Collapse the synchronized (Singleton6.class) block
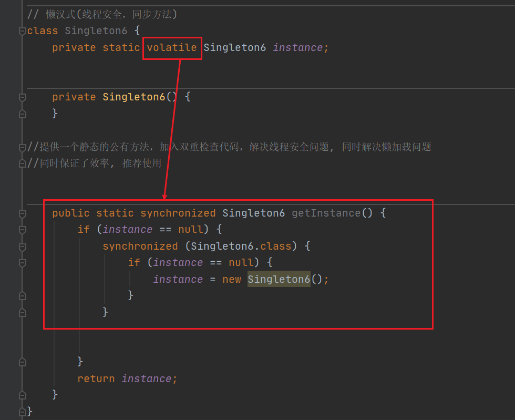Screen dimensions: 515x420 coord(22,247)
